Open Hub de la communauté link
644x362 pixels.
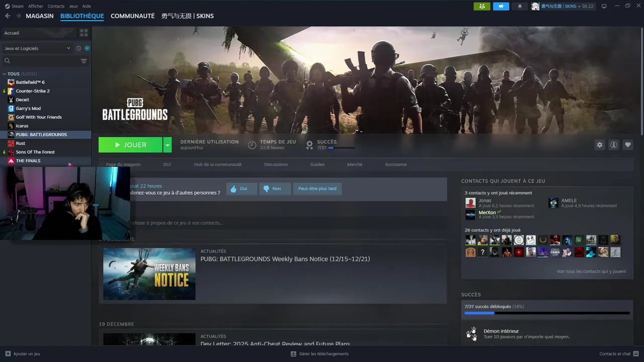click(x=218, y=164)
